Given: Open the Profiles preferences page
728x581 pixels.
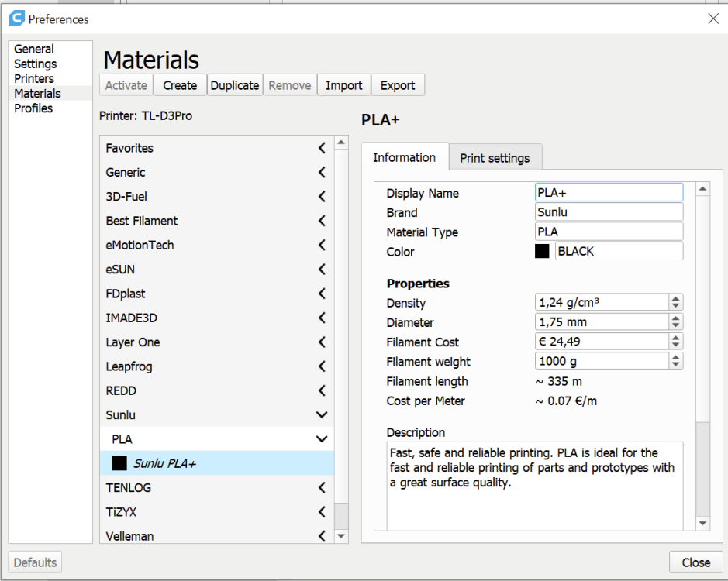Looking at the screenshot, I should [x=33, y=108].
